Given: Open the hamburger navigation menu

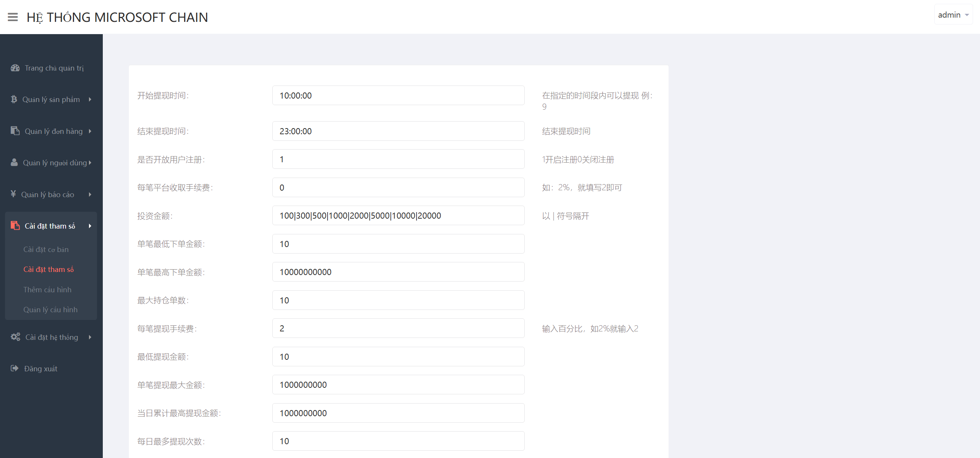Looking at the screenshot, I should click(x=13, y=17).
